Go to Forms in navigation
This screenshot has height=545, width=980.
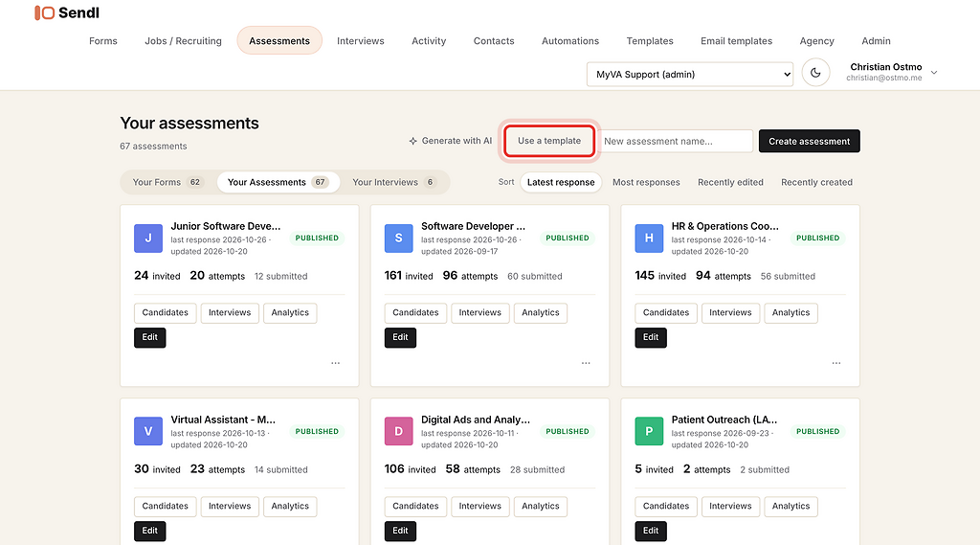pyautogui.click(x=103, y=40)
